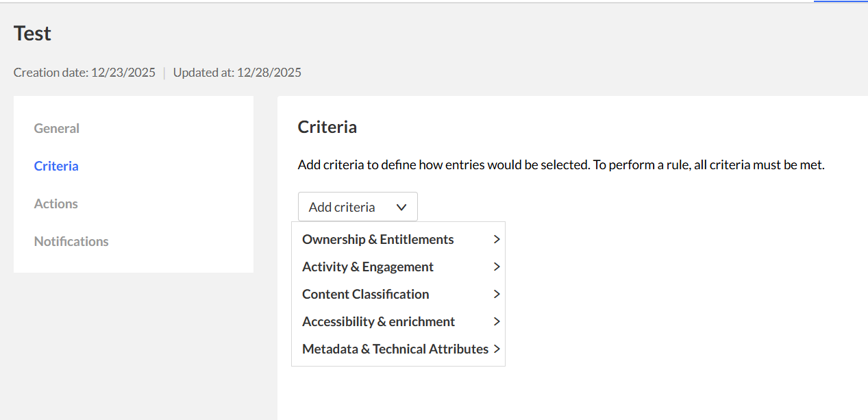Click the arrow beside Activity & Engagement
This screenshot has width=868, height=420.
497,267
